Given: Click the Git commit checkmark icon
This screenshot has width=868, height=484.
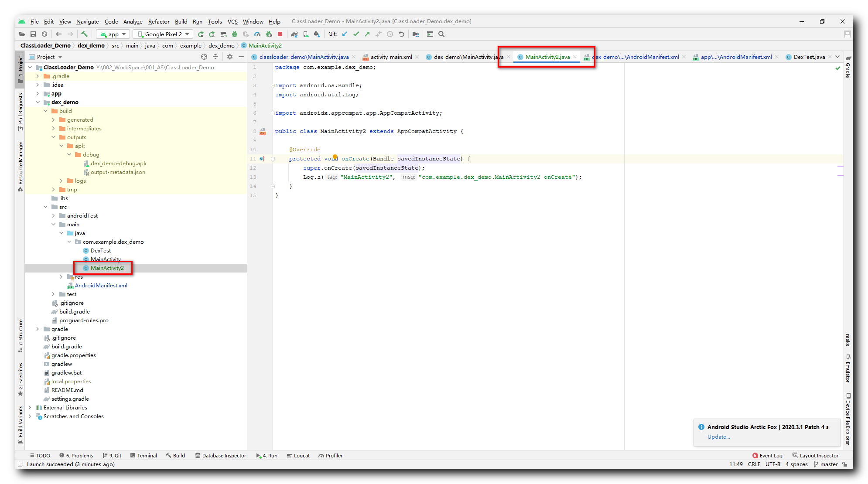Looking at the screenshot, I should pos(356,34).
